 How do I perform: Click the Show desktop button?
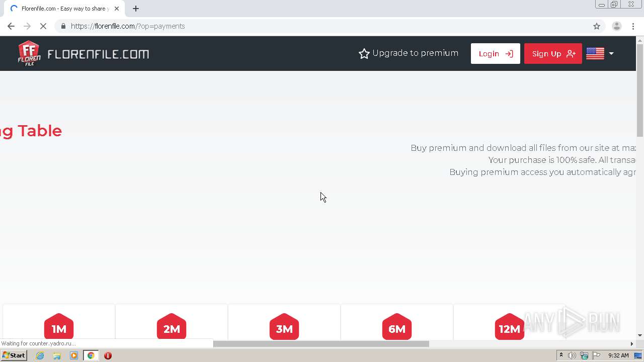pyautogui.click(x=638, y=355)
